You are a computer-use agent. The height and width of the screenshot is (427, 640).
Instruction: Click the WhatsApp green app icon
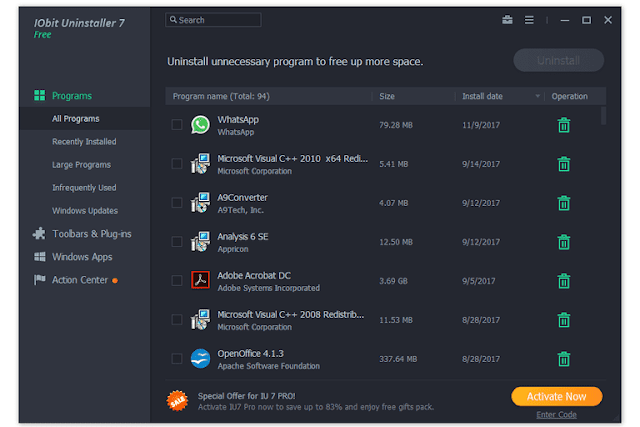[x=200, y=125]
